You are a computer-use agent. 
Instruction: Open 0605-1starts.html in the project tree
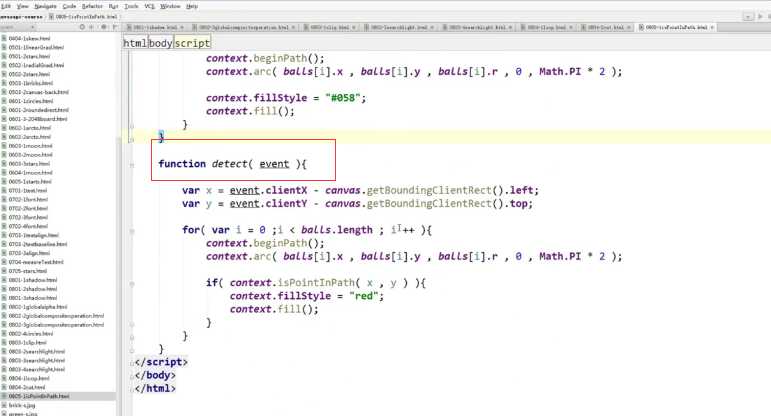(30, 181)
